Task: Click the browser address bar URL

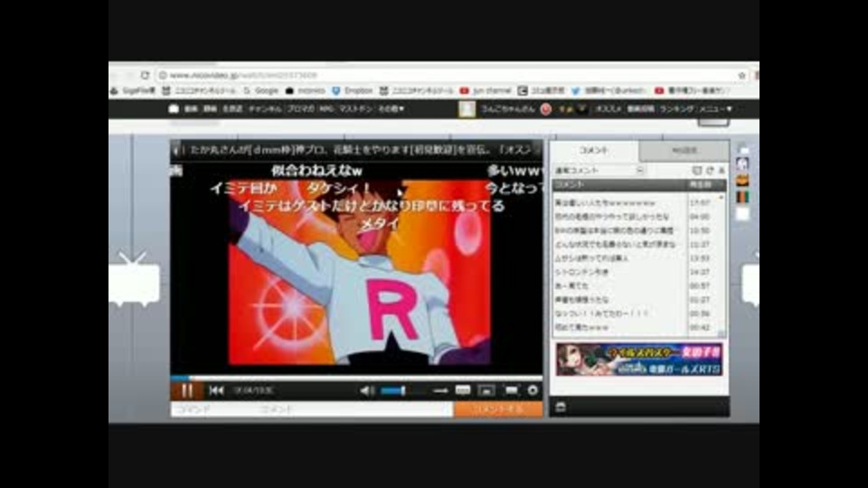Action: tap(243, 75)
